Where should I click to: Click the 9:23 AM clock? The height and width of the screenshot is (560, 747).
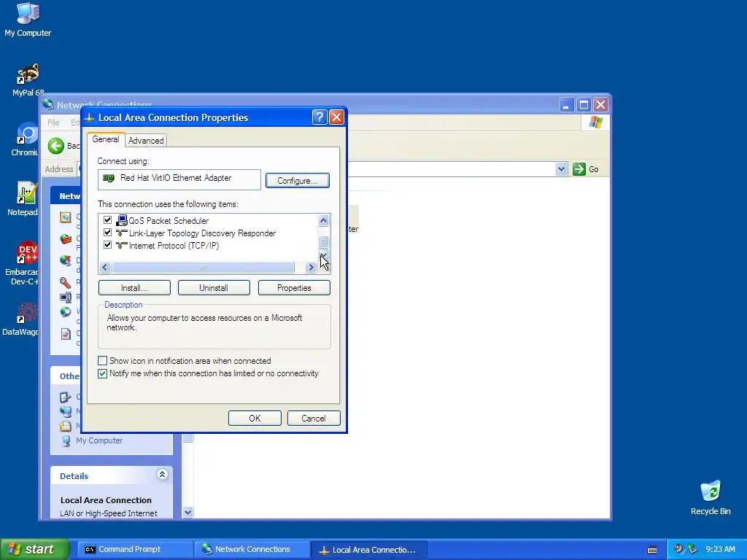point(720,549)
